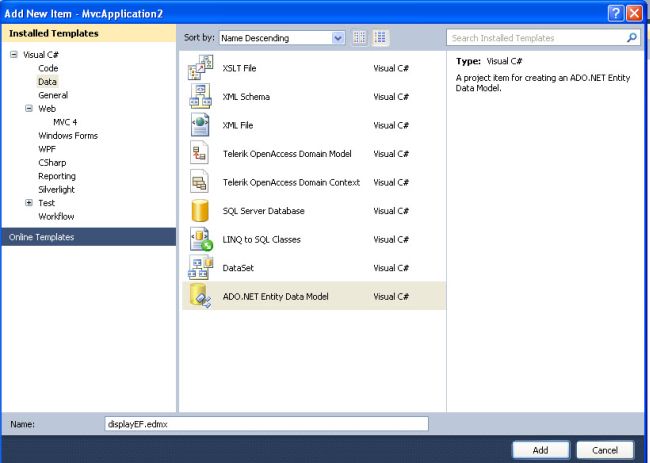
Task: Collapse the Web tree node
Action: tap(29, 108)
